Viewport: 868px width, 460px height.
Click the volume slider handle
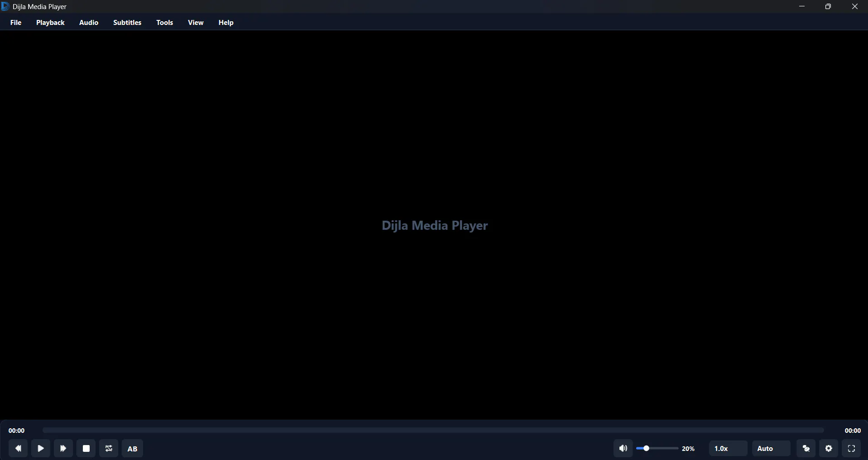click(x=647, y=448)
